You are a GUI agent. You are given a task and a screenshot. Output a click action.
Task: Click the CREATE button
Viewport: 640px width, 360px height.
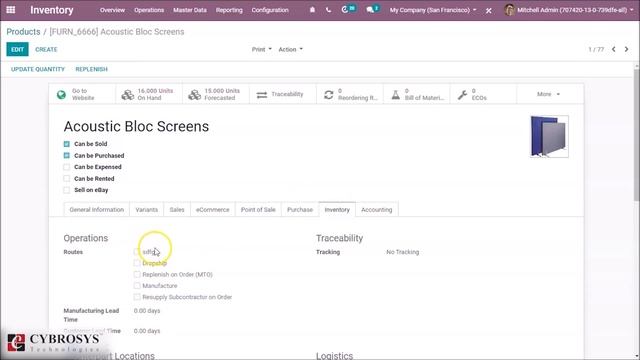pyautogui.click(x=46, y=49)
